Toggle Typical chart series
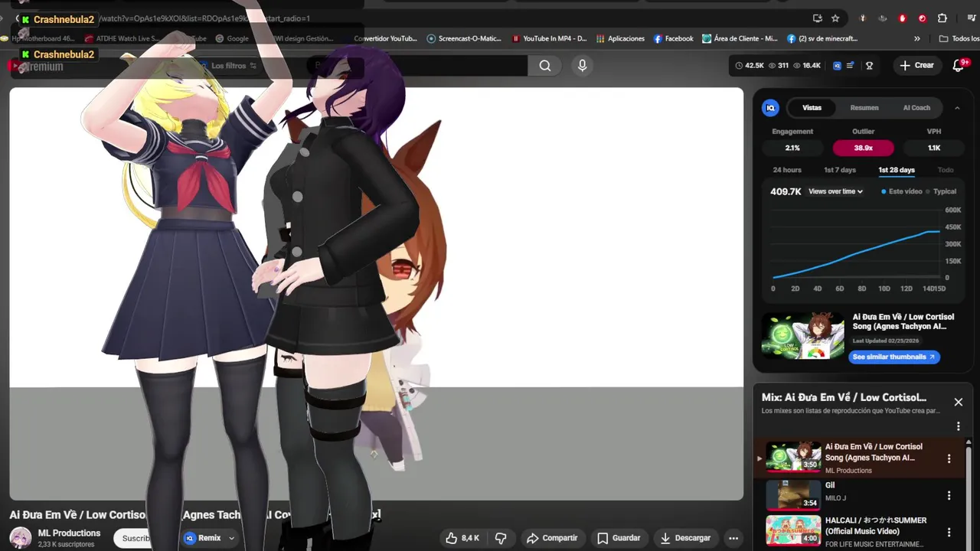 click(x=942, y=191)
